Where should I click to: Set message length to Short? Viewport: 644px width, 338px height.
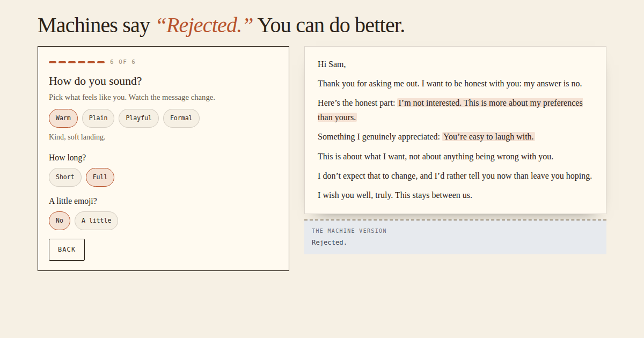65,177
